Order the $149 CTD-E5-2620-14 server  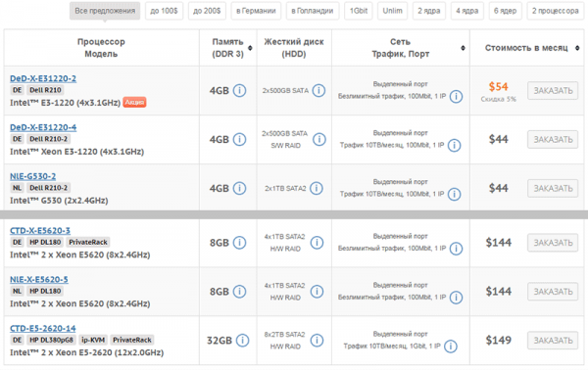tap(553, 341)
